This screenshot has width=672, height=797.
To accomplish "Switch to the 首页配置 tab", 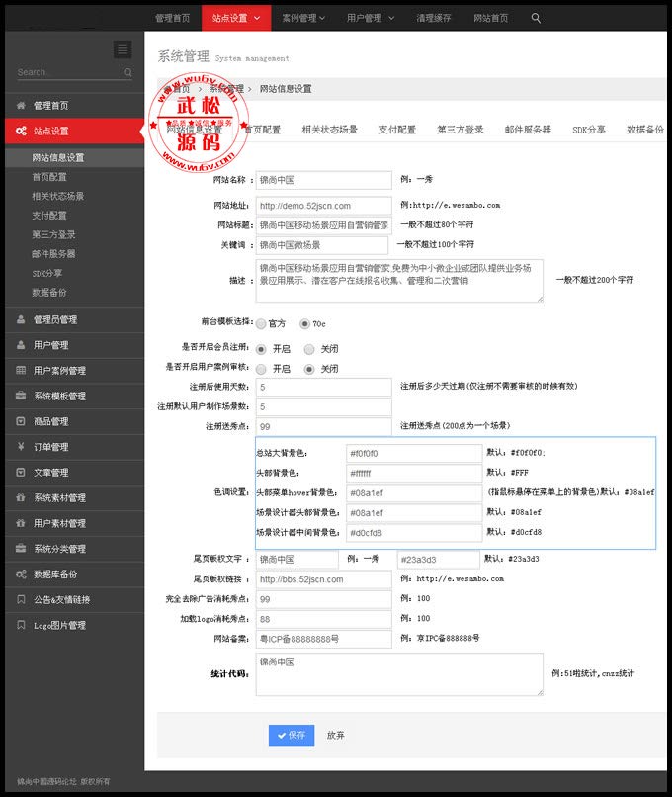I will [263, 130].
